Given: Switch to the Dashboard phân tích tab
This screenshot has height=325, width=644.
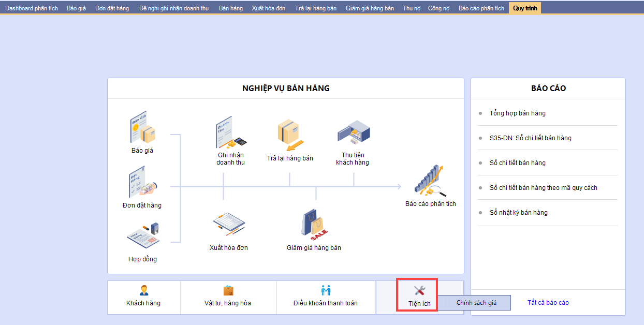Looking at the screenshot, I should (x=32, y=8).
